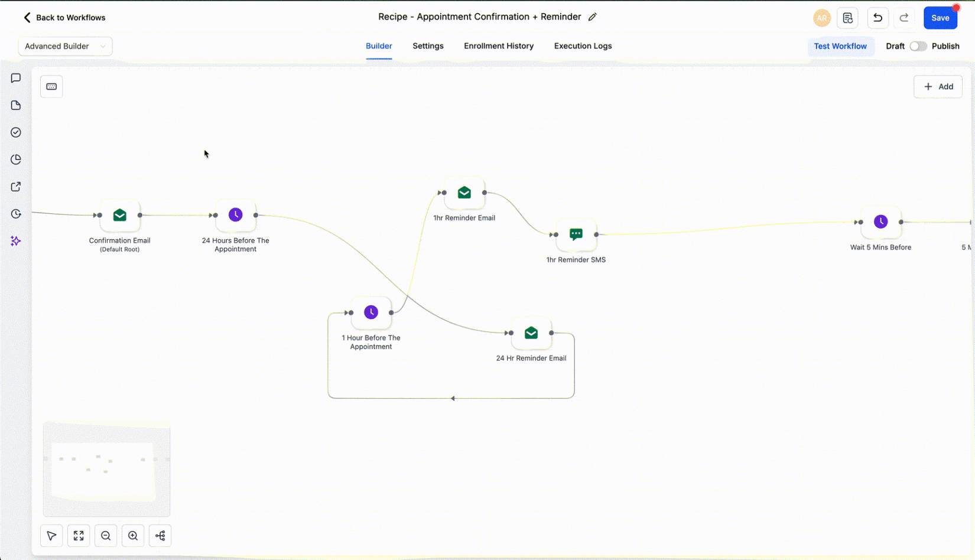
Task: Activate the auto-layout icon in the canvas toolbar
Action: point(160,535)
